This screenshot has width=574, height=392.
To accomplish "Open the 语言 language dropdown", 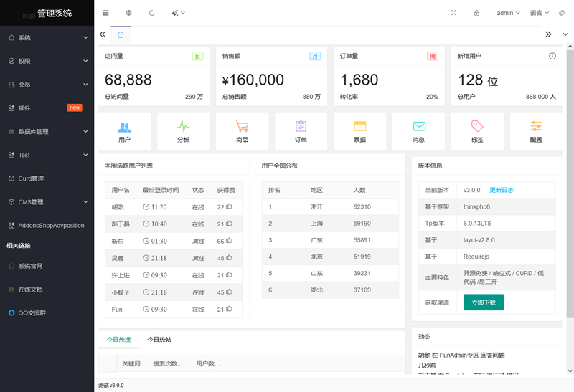I will tap(540, 13).
